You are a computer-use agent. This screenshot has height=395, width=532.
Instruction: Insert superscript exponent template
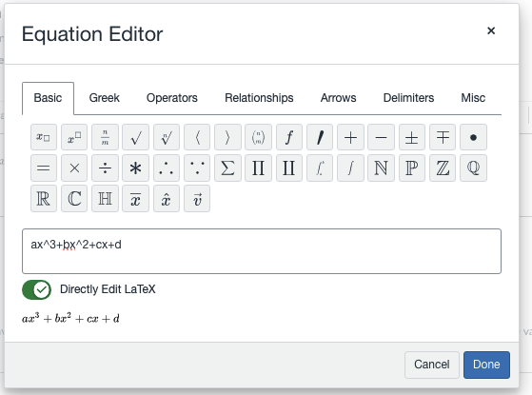(x=74, y=137)
